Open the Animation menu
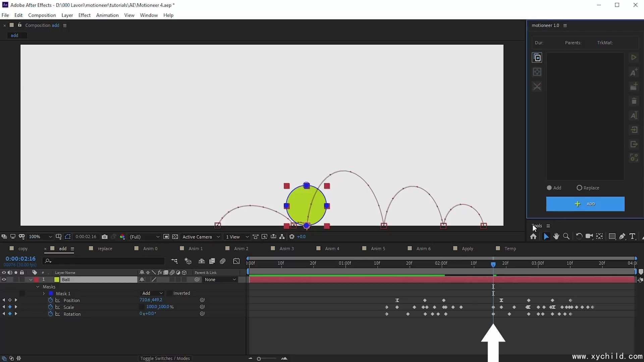Image resolution: width=644 pixels, height=362 pixels. point(107,15)
